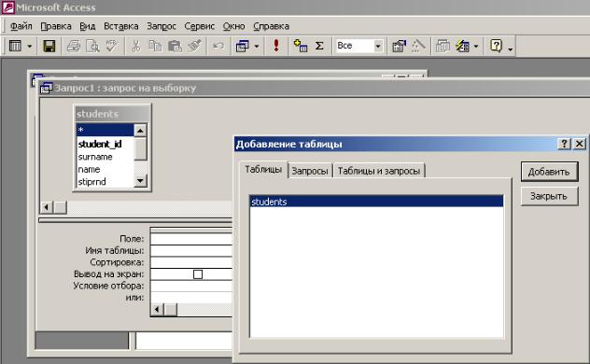Screen dimensions: 590x364
Task: Select student_id field in students list
Action: coord(105,144)
